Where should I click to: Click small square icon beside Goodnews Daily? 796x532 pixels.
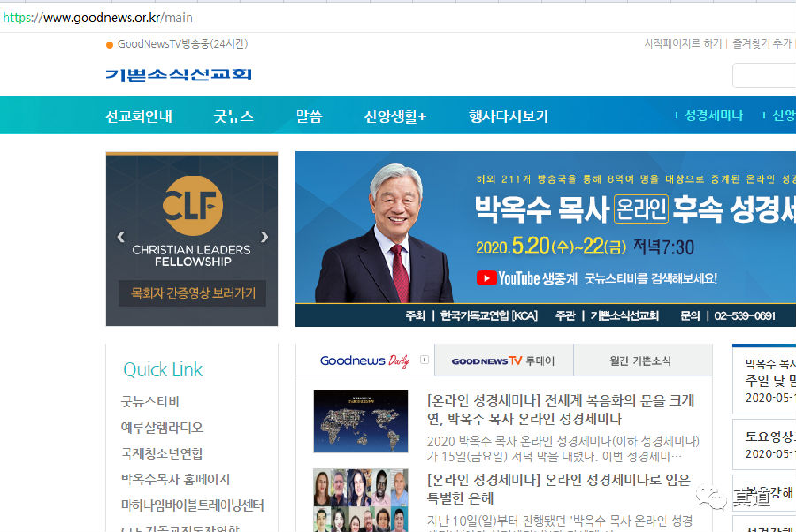click(425, 360)
